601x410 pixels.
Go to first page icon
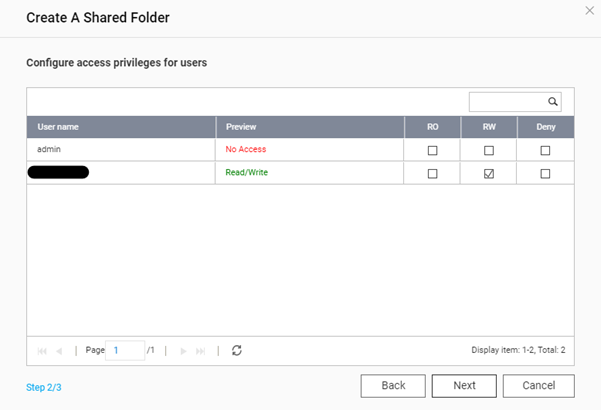coord(42,351)
